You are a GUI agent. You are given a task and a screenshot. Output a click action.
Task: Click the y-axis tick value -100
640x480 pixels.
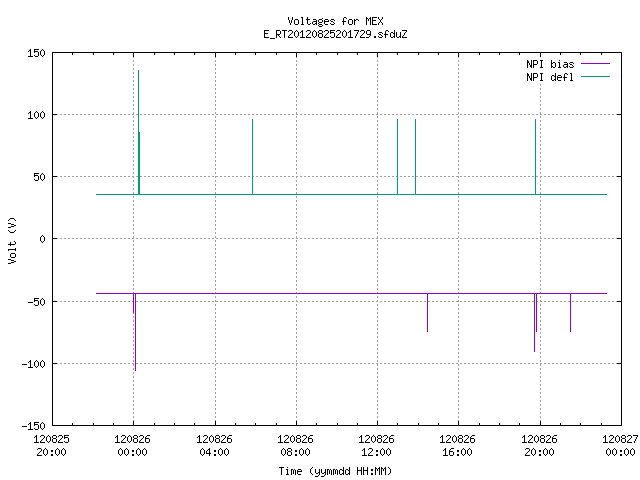pyautogui.click(x=33, y=364)
